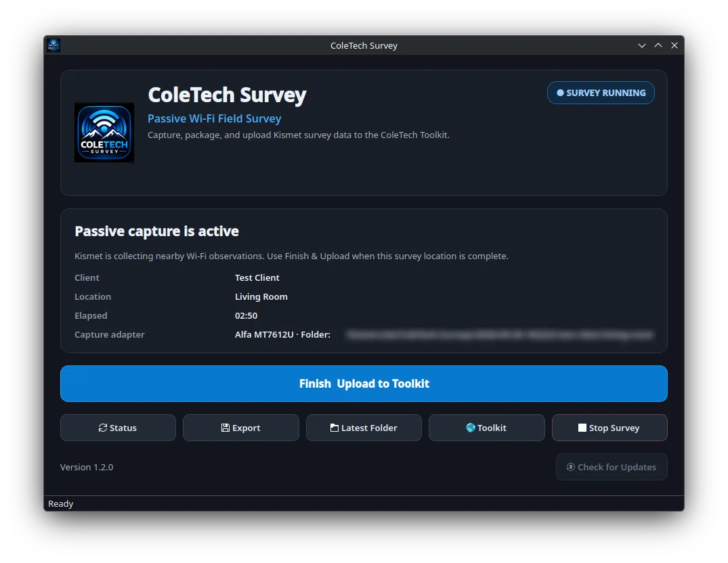The width and height of the screenshot is (728, 563).
Task: Close the ColeTech Survey window
Action: pyautogui.click(x=674, y=45)
